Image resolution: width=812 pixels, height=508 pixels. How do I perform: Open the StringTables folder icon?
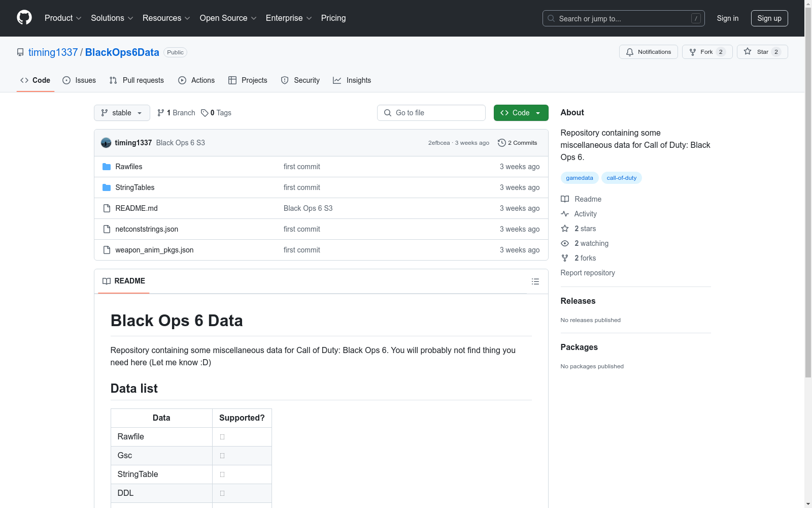point(107,187)
